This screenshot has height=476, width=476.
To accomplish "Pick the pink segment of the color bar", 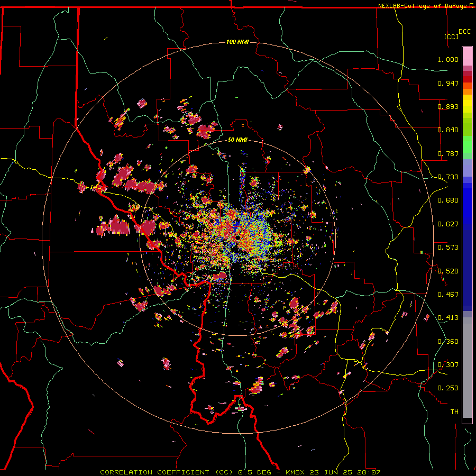I will (x=467, y=56).
